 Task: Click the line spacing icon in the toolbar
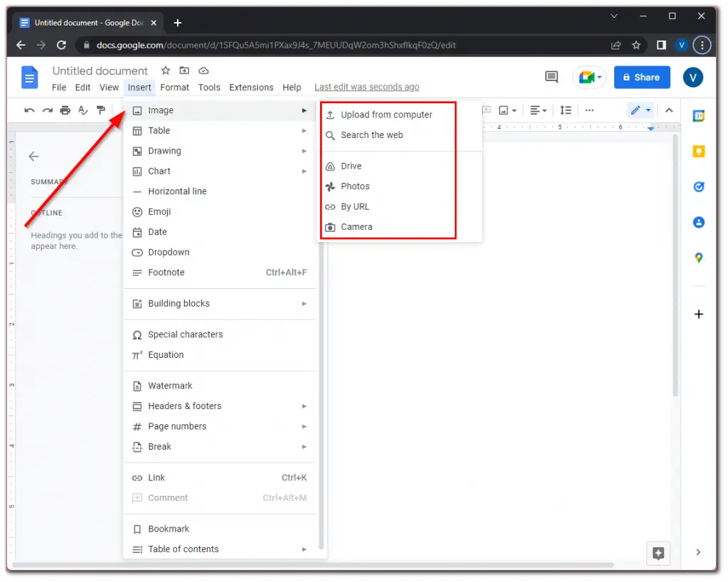click(x=565, y=110)
